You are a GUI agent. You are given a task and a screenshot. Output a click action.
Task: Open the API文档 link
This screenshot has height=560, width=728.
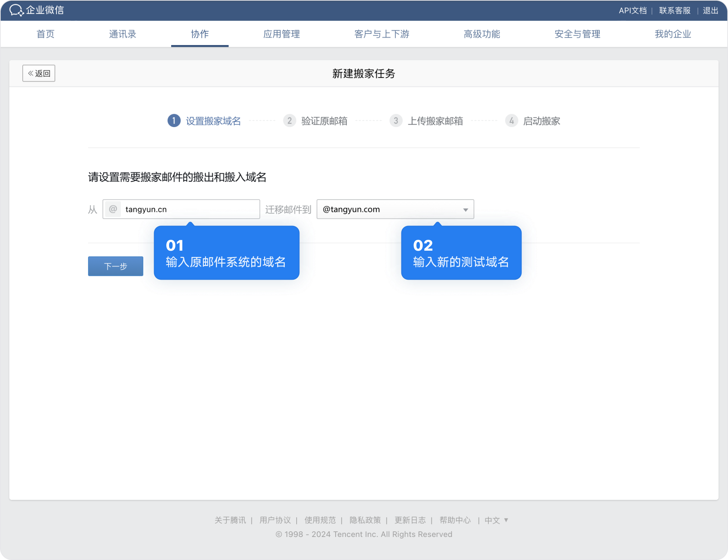pos(633,10)
